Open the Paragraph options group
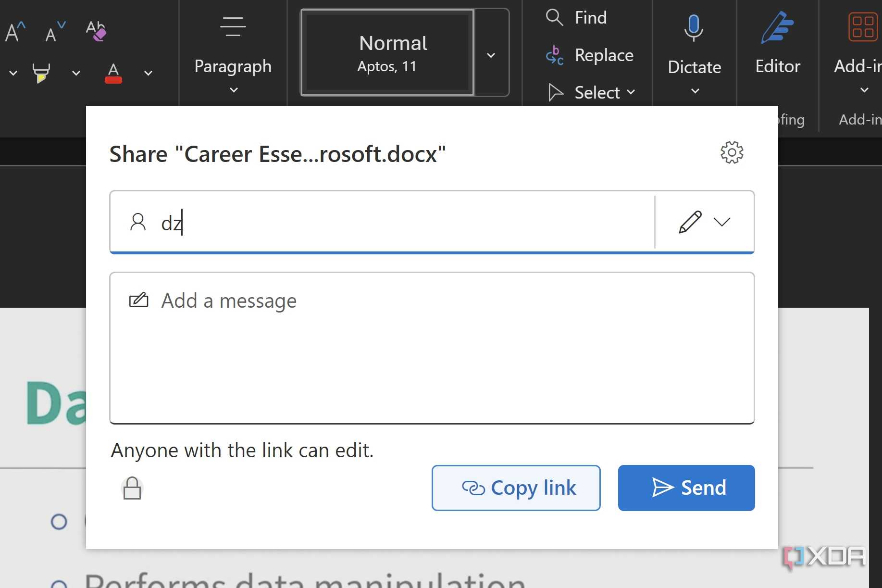The height and width of the screenshot is (588, 882). (233, 54)
